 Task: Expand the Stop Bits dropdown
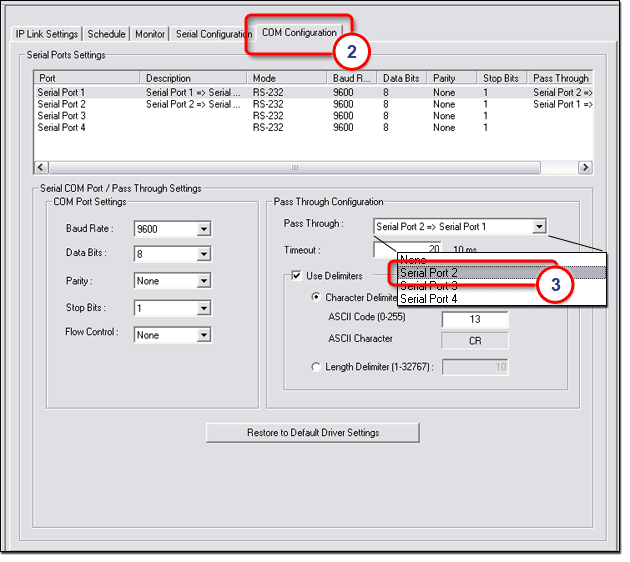204,309
